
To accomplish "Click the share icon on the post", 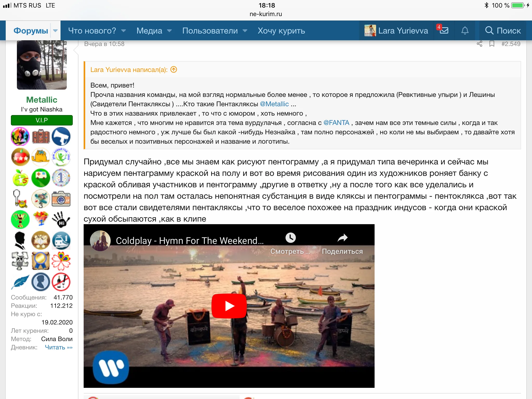I will [480, 44].
